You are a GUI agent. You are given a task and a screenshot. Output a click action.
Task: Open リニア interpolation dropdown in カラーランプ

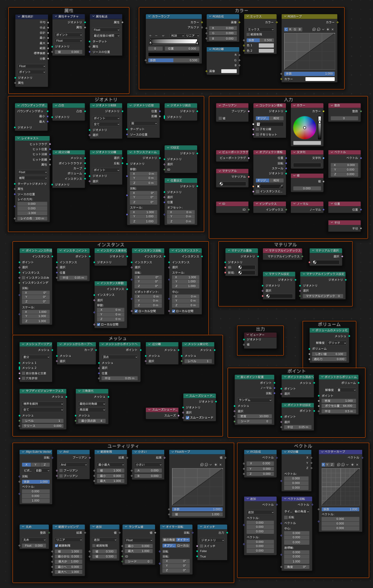tap(192, 35)
